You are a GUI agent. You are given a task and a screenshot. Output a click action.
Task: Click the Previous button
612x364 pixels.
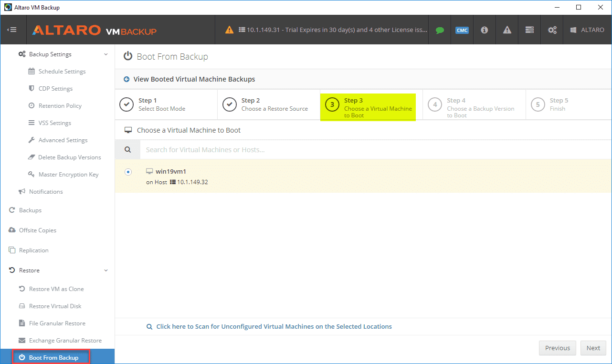click(557, 348)
